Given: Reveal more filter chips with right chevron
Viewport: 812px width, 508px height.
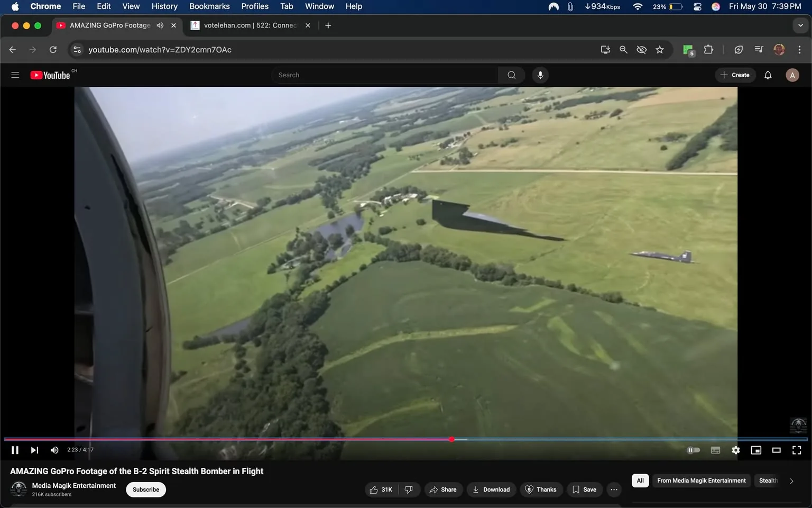Looking at the screenshot, I should click(x=791, y=480).
